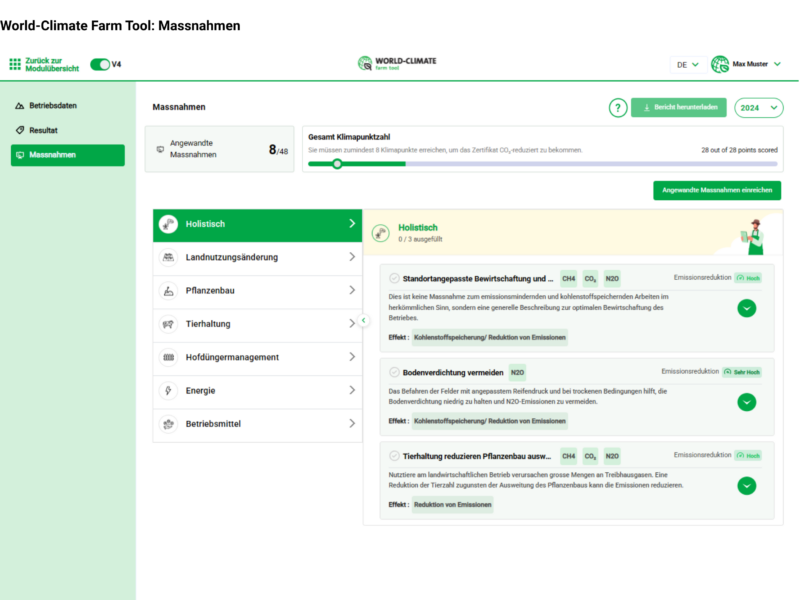Open the 2024 year dropdown

tap(759, 108)
